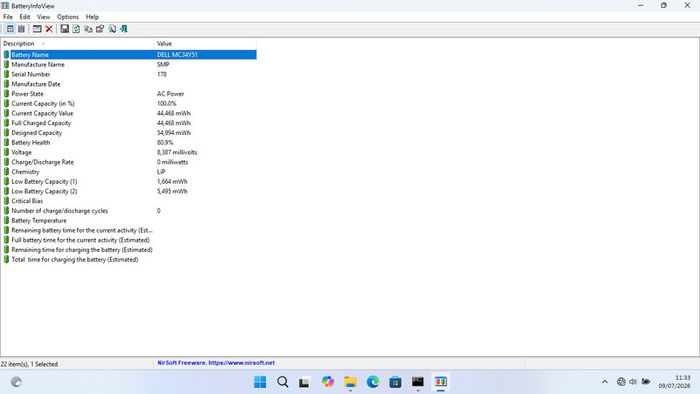The image size is (700, 394).
Task: Select the Designed Capacity row
Action: click(x=129, y=133)
